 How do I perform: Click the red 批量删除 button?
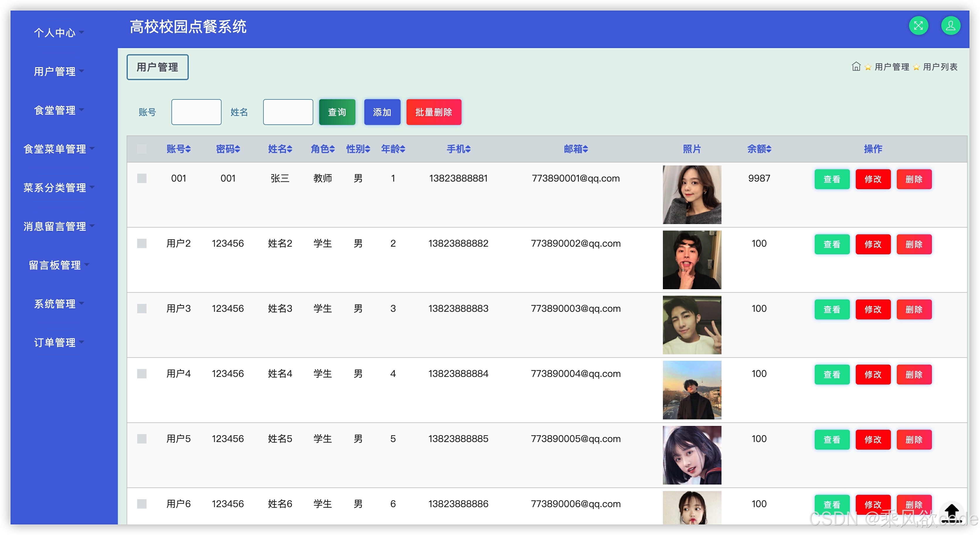433,112
